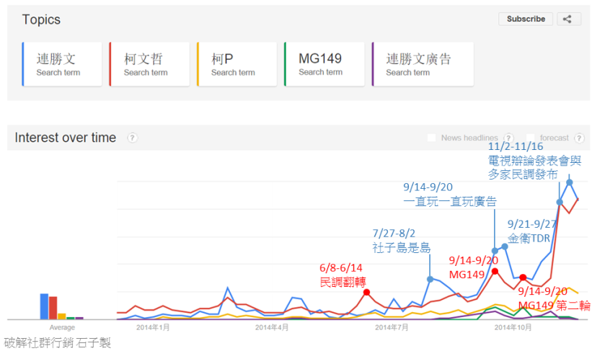592x364 pixels.
Task: Click the yellow Average bar
Action: (61, 316)
